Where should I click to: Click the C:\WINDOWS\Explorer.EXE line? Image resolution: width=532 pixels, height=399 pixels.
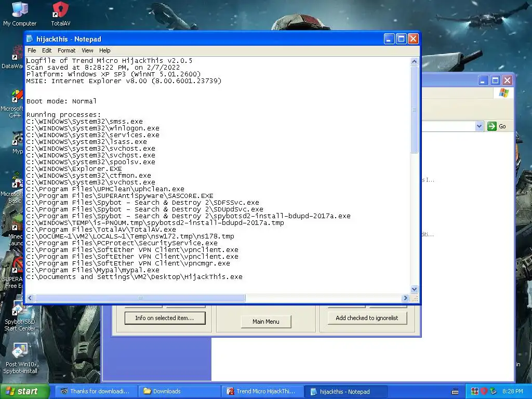[74, 169]
